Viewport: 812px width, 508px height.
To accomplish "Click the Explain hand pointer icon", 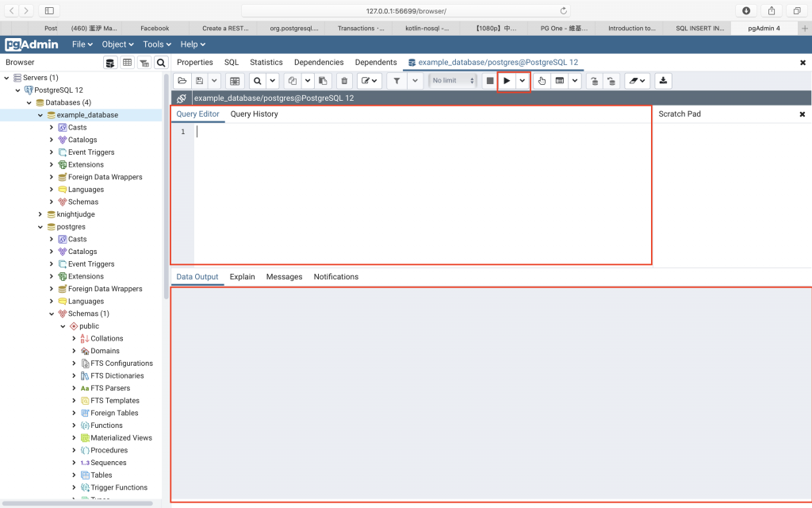I will pyautogui.click(x=542, y=81).
